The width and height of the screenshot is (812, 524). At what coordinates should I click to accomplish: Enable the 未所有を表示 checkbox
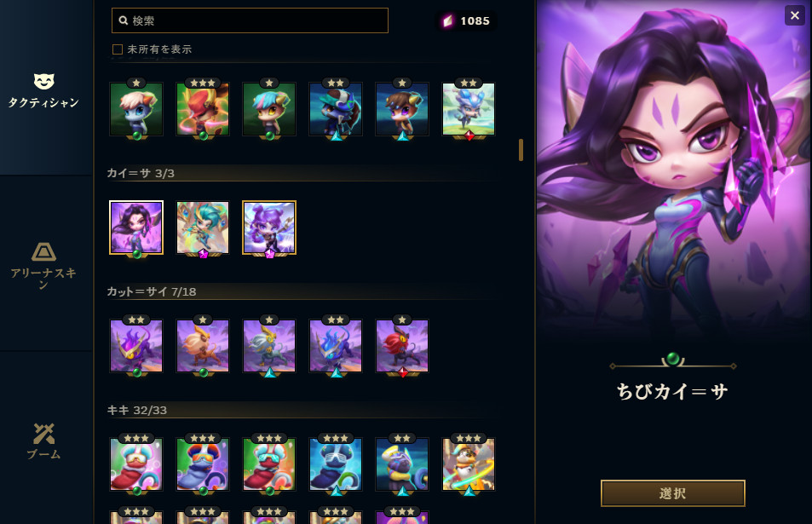click(118, 49)
